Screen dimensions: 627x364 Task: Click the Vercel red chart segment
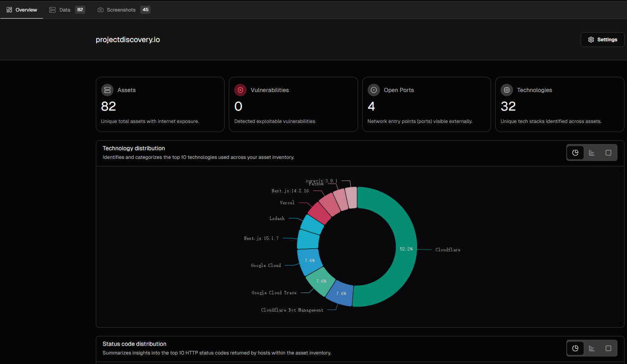319,213
